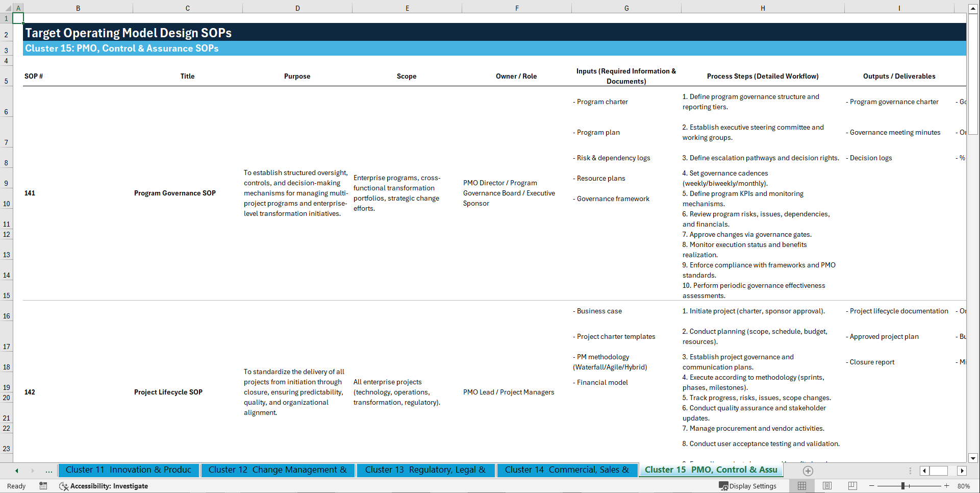Click the macro recording icon next to Ready
This screenshot has width=980, height=493.
[x=43, y=486]
